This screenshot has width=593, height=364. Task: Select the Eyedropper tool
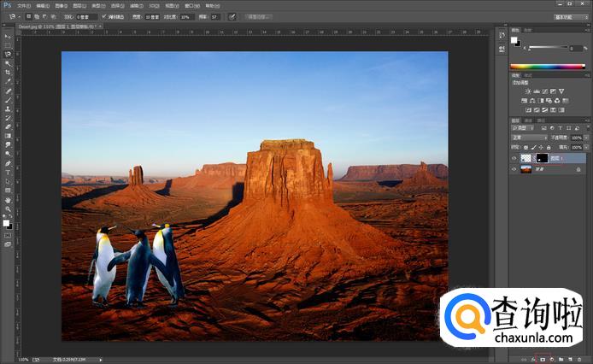[8, 82]
